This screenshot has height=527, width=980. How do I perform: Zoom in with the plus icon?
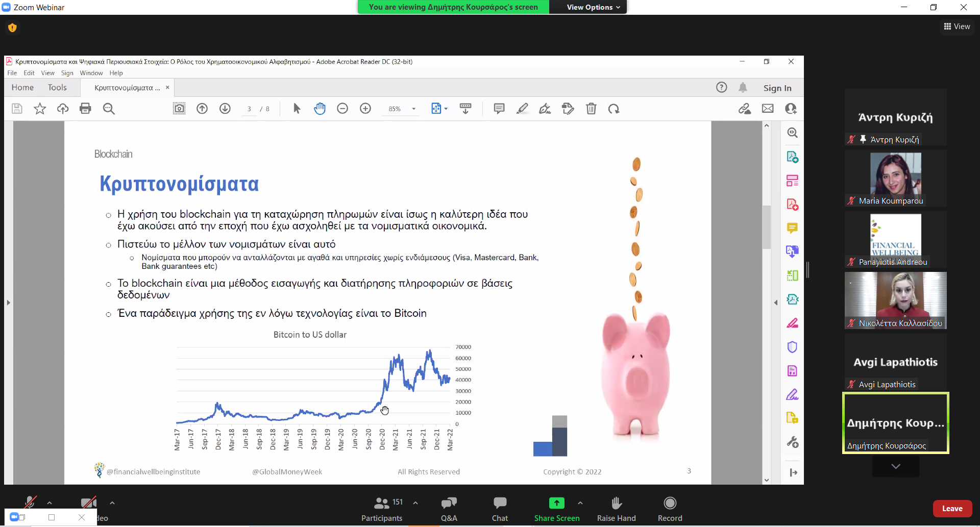(x=365, y=109)
